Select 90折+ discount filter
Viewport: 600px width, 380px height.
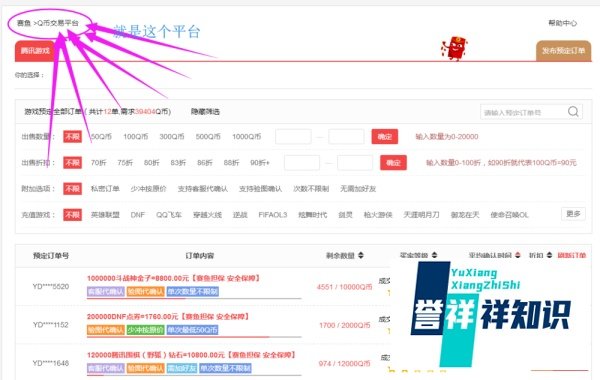pos(260,163)
